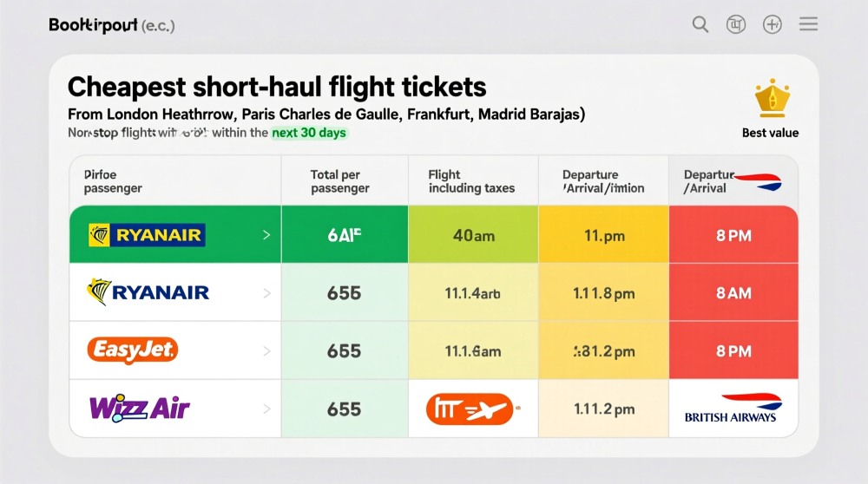
Task: Expand the green Ryanair row chevron
Action: (266, 235)
